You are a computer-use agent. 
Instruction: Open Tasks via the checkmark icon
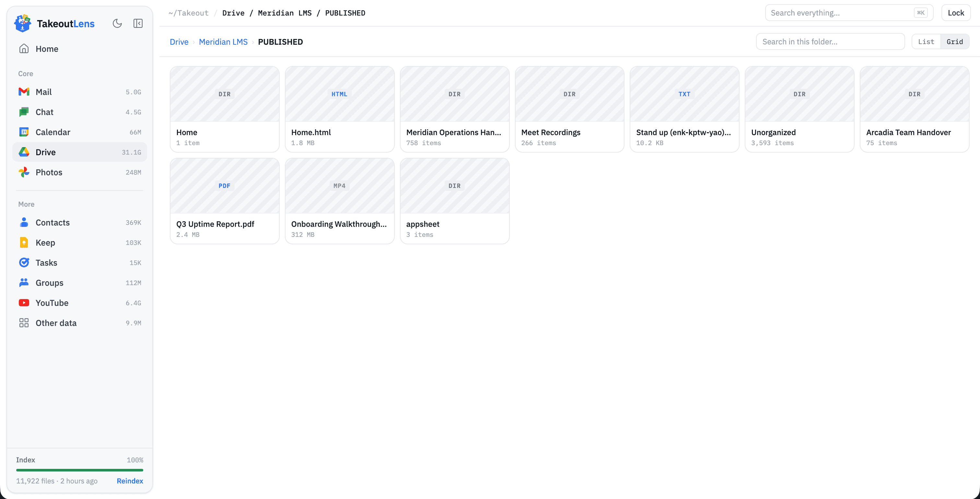[x=24, y=263]
